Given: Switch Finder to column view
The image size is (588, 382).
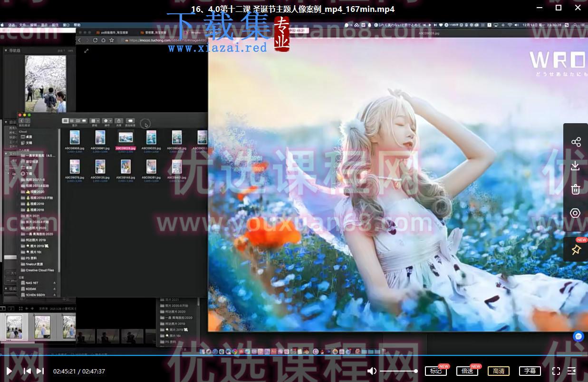Looking at the screenshot, I should (x=78, y=121).
